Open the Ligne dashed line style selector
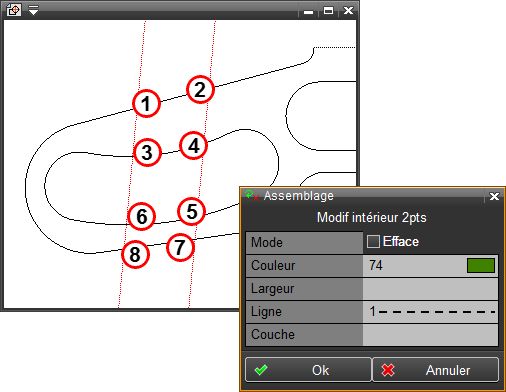The image size is (506, 392). (430, 312)
